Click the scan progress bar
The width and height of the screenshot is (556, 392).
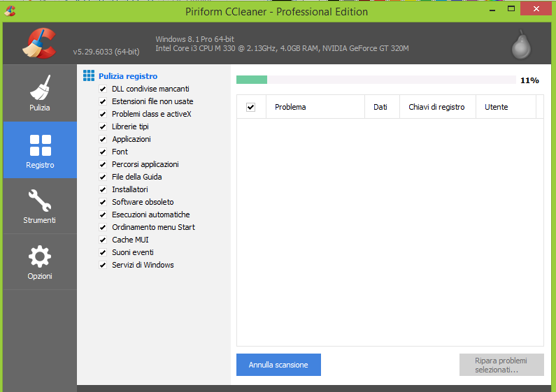pyautogui.click(x=376, y=80)
